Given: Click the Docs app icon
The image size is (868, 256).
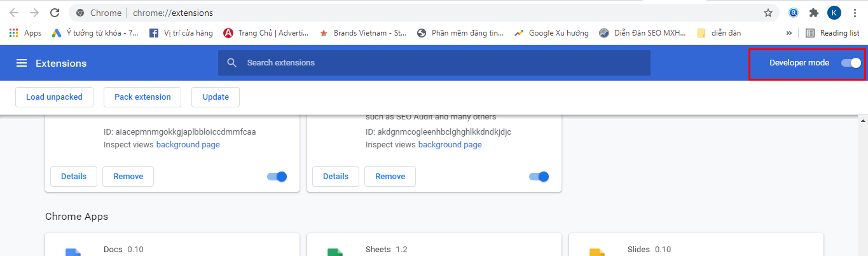Looking at the screenshot, I should [x=72, y=252].
